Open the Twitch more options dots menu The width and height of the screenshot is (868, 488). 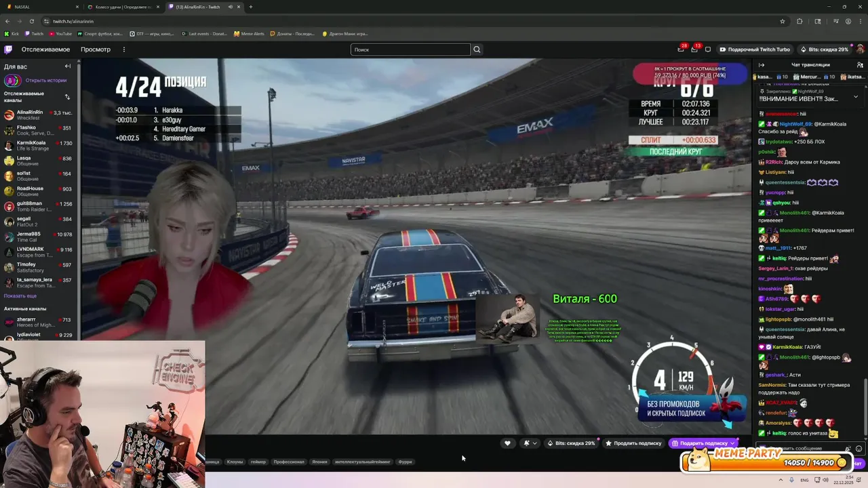123,49
